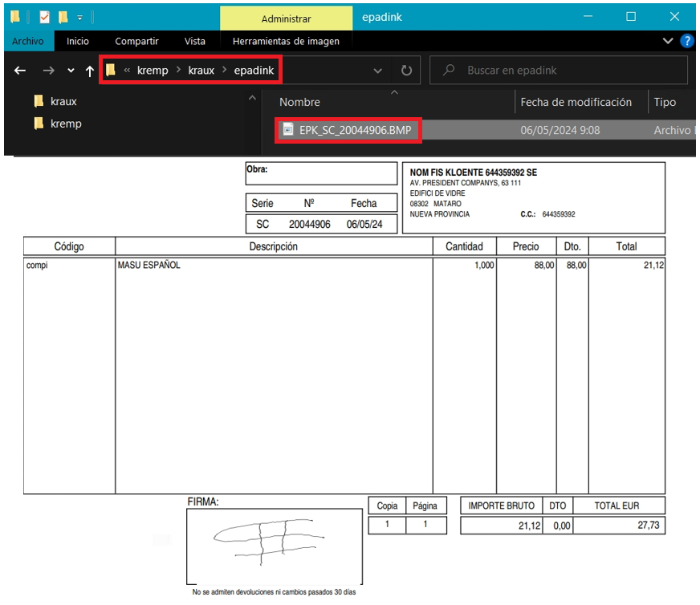Click the date 06/05/2024 9:08
This screenshot has height=605, width=700.
pyautogui.click(x=560, y=130)
